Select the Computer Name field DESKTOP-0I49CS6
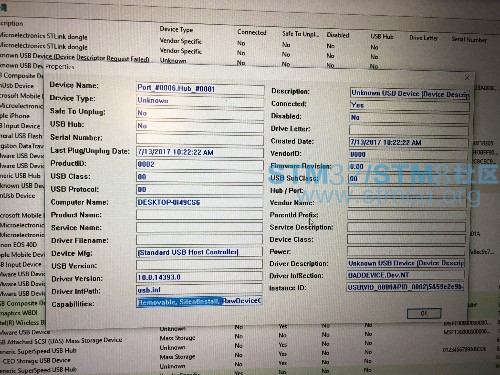 coord(200,202)
